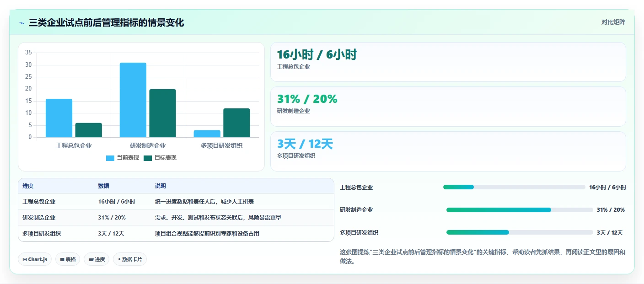Click table cell 31% / 20%

point(112,218)
